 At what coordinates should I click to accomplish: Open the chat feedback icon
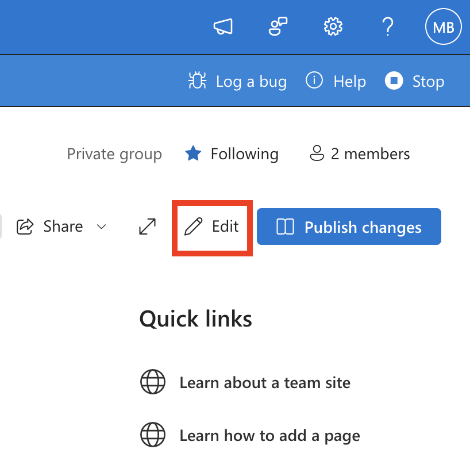(x=278, y=26)
